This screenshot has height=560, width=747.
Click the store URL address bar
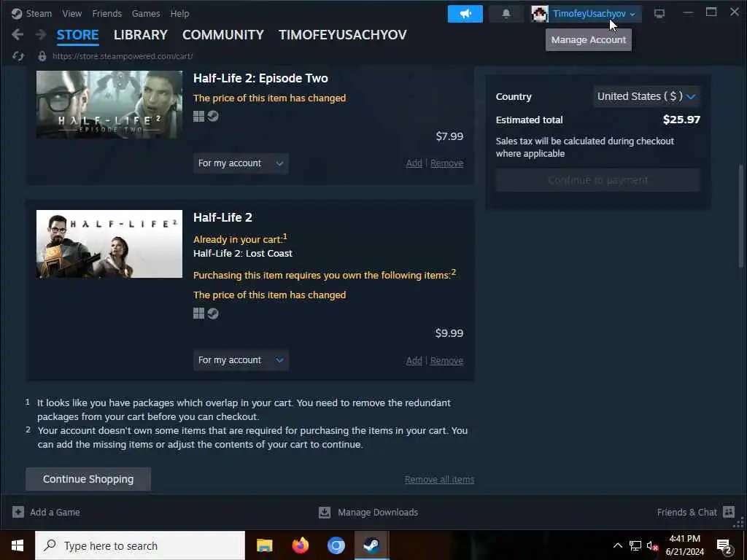(123, 56)
